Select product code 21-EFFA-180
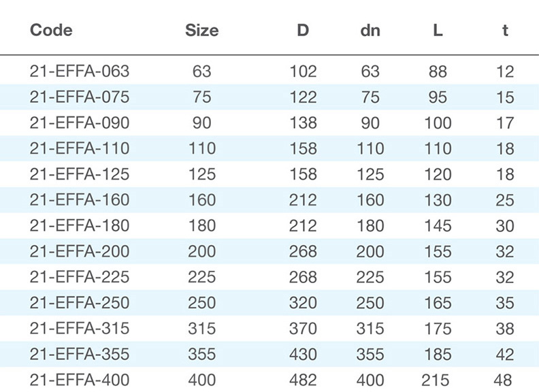Image resolution: width=539 pixels, height=392 pixels. coord(80,226)
